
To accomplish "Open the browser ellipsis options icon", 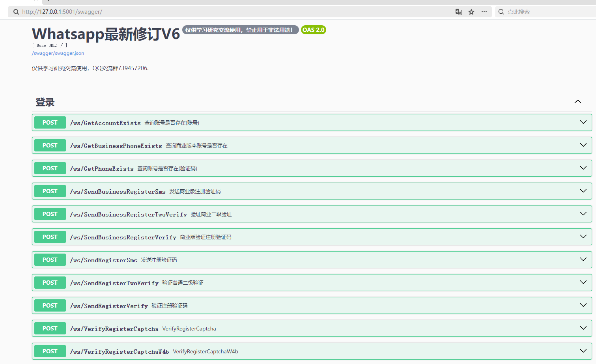I will [484, 12].
